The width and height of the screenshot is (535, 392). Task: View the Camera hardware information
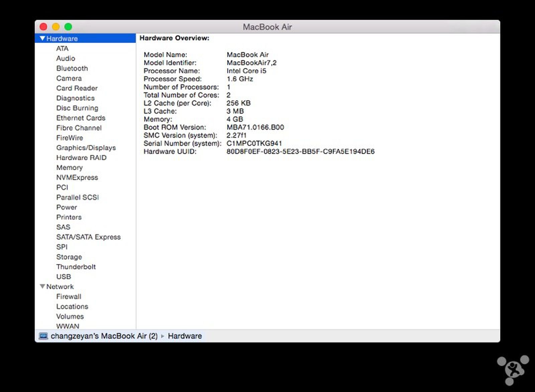pos(69,78)
